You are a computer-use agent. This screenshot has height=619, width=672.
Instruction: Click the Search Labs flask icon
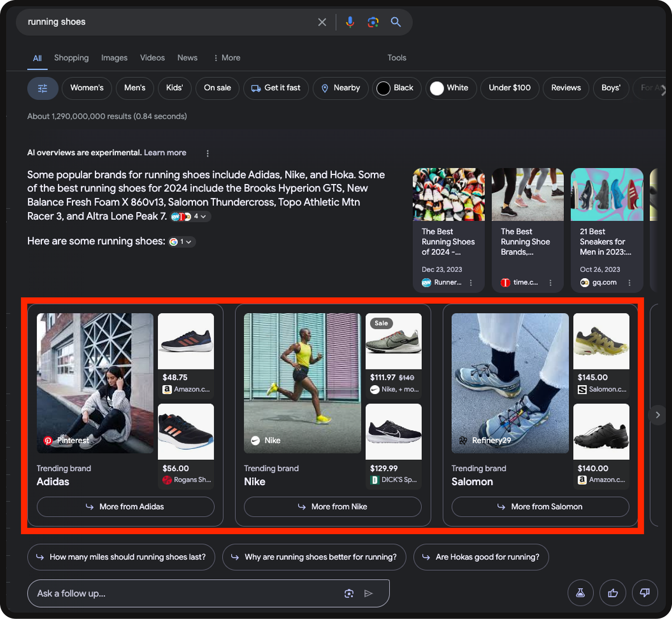(581, 593)
